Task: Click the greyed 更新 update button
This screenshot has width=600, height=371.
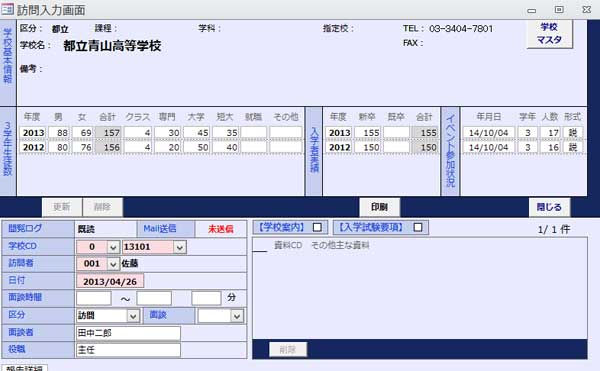Action: [62, 207]
